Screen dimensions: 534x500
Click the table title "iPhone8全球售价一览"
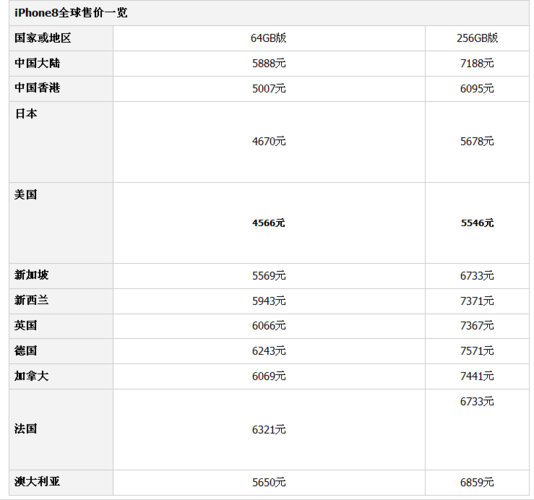71,13
